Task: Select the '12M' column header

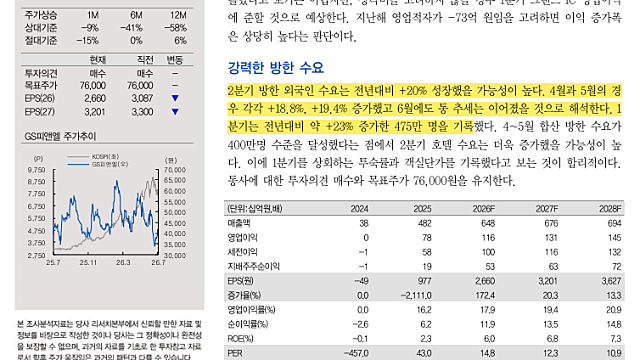Action: (178, 15)
